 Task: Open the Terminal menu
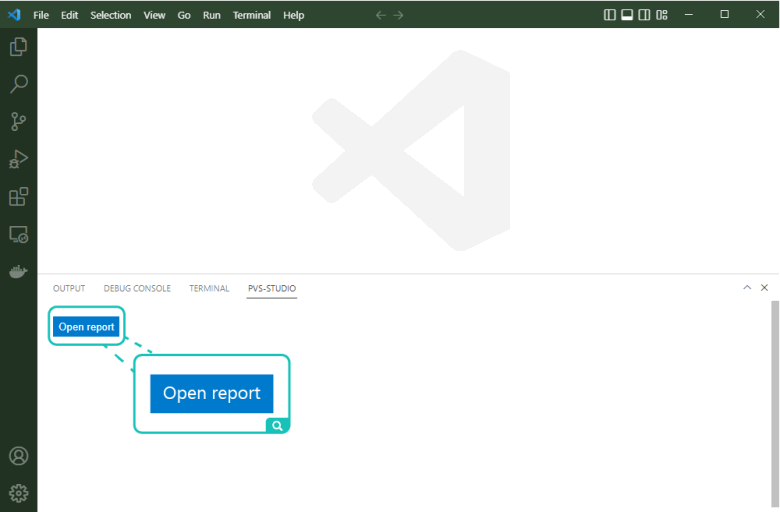click(252, 15)
